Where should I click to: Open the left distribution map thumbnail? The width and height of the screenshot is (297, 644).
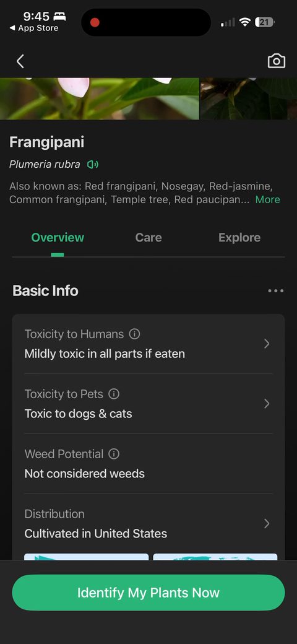(x=86, y=557)
